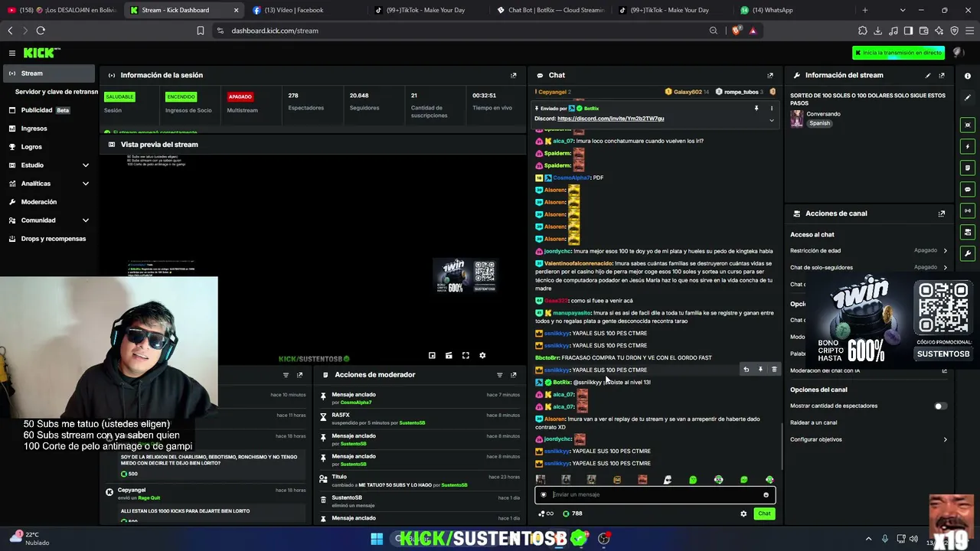
Task: Collapse the pinned BotRix message
Action: click(x=771, y=119)
